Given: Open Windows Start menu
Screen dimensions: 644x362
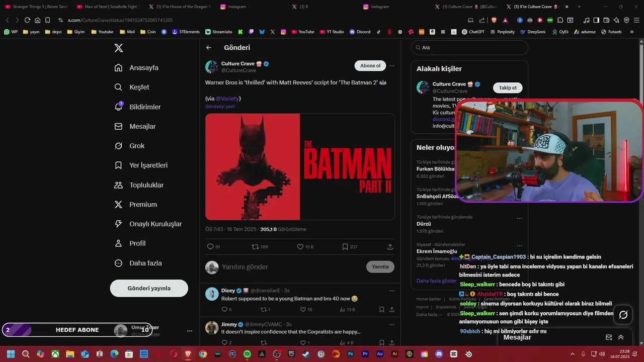Looking at the screenshot, I should click(x=11, y=354).
